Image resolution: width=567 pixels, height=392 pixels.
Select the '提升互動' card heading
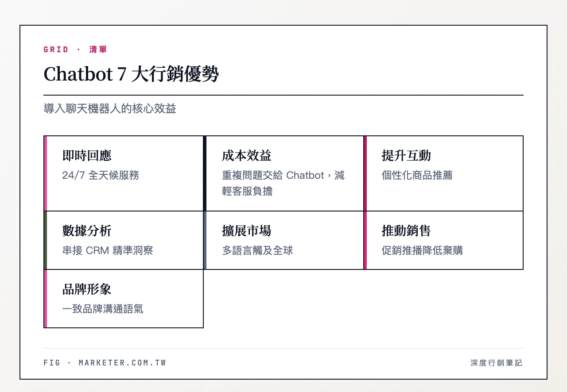coord(406,156)
